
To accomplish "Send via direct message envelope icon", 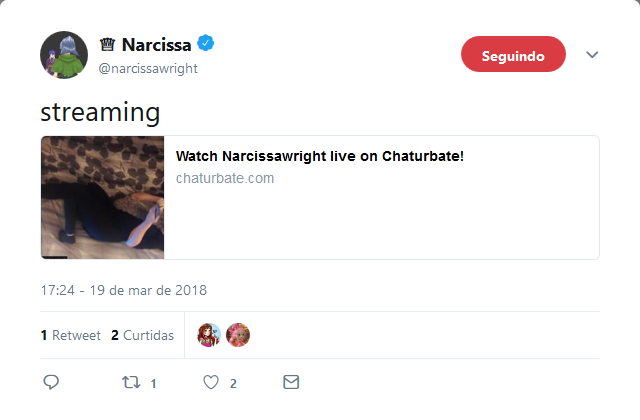I will coord(291,382).
